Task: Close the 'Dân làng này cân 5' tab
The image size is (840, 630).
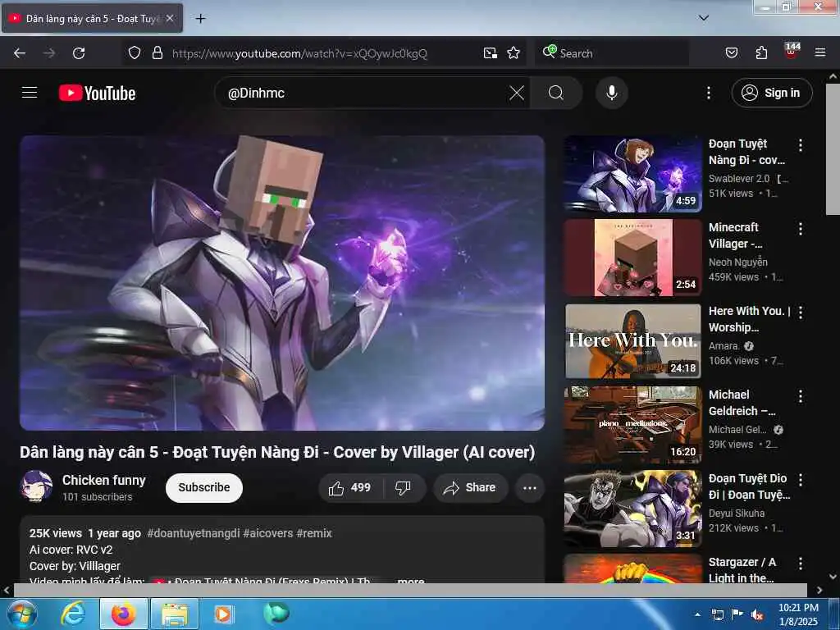Action: [x=169, y=18]
